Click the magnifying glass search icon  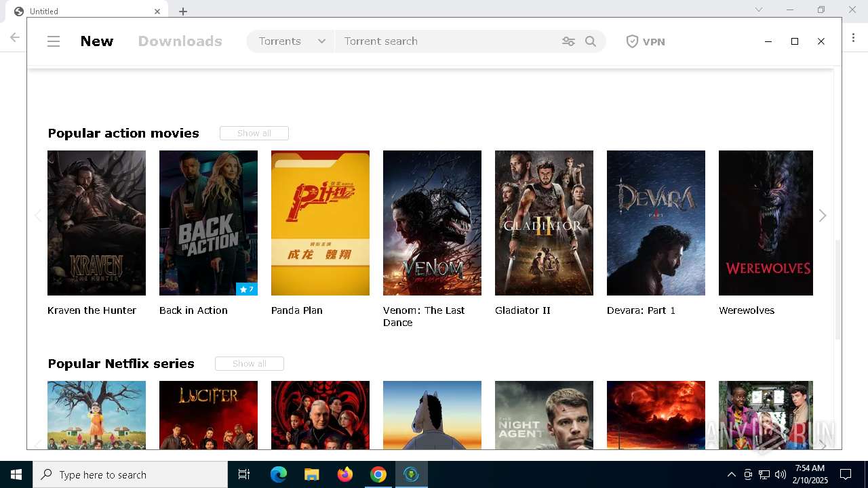(591, 41)
